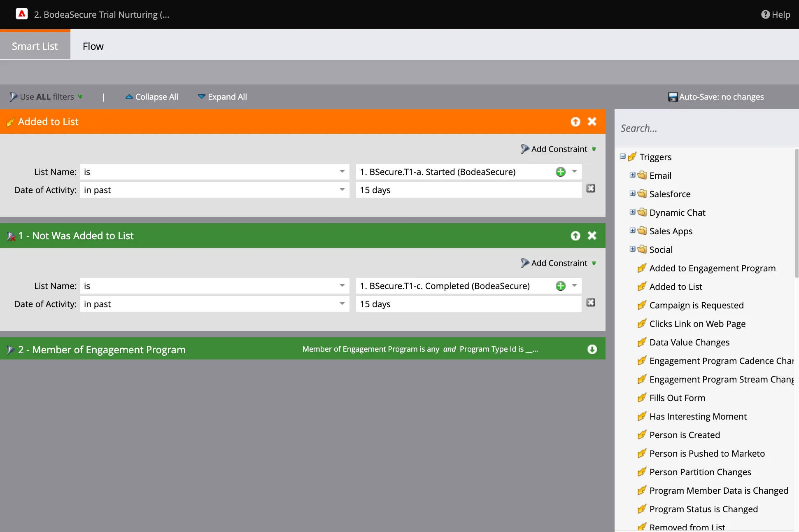The image size is (799, 532).
Task: Select the Smart List tab
Action: coord(35,46)
